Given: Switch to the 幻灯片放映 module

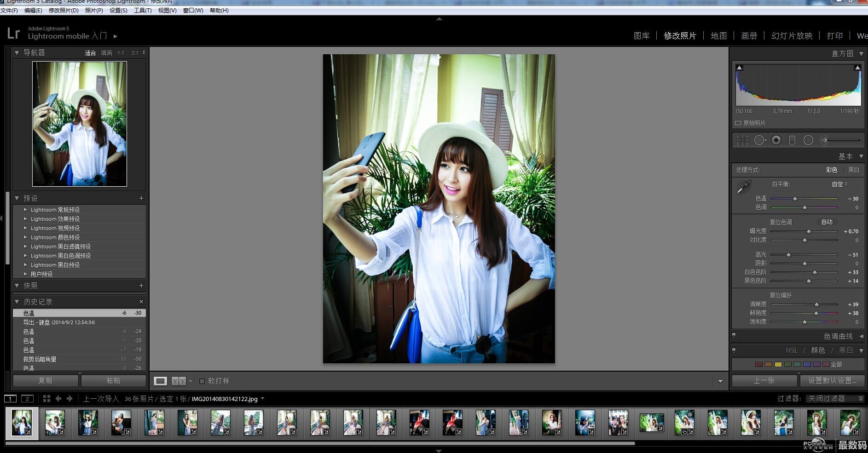Looking at the screenshot, I should pyautogui.click(x=792, y=36).
